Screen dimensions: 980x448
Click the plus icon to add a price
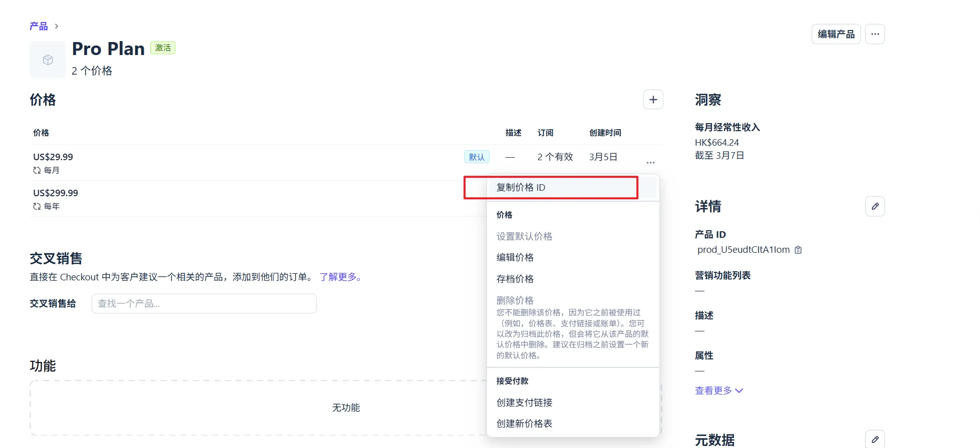[x=653, y=100]
